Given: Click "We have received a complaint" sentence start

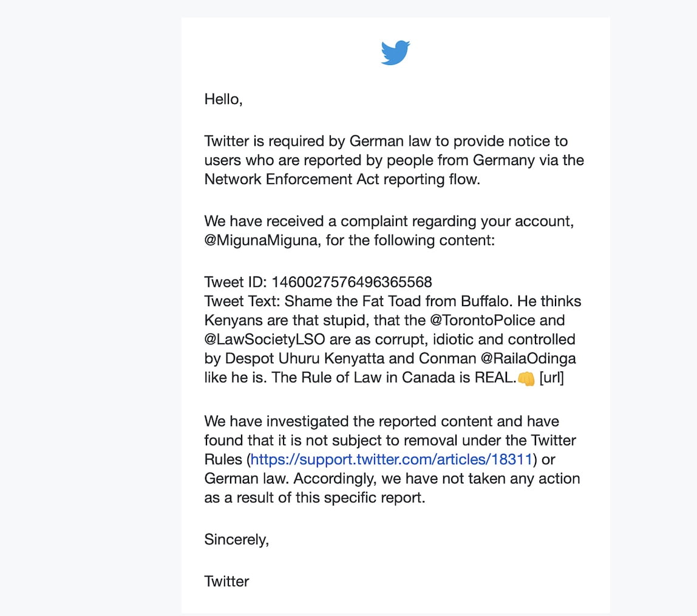Looking at the screenshot, I should pyautogui.click(x=297, y=221).
